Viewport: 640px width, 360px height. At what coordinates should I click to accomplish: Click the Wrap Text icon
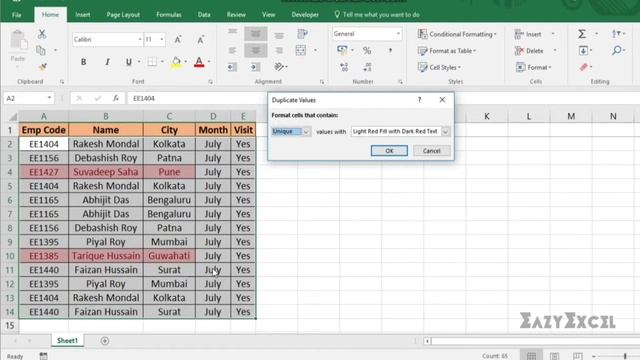click(x=302, y=34)
